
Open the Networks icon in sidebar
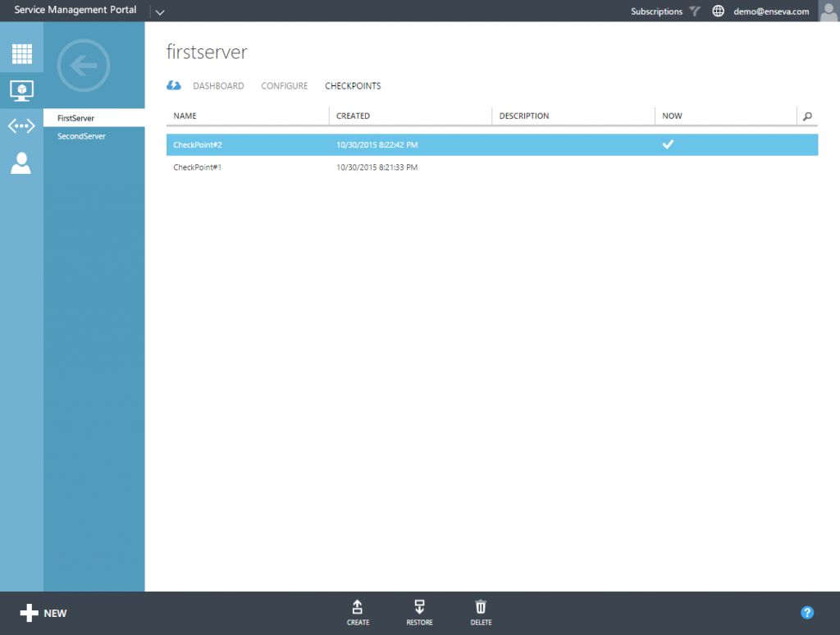tap(21, 126)
